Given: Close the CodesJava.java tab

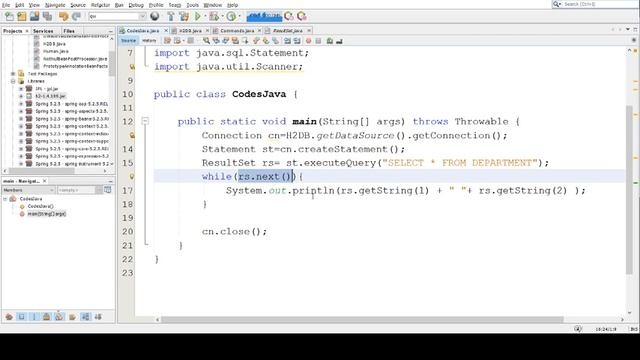Looking at the screenshot, I should pyautogui.click(x=166, y=31).
